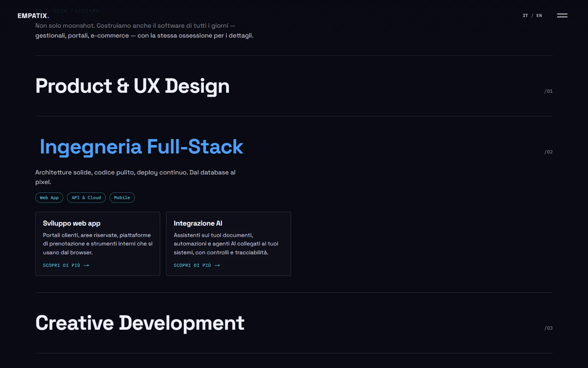
Task: Click the /01 section number
Action: point(548,91)
